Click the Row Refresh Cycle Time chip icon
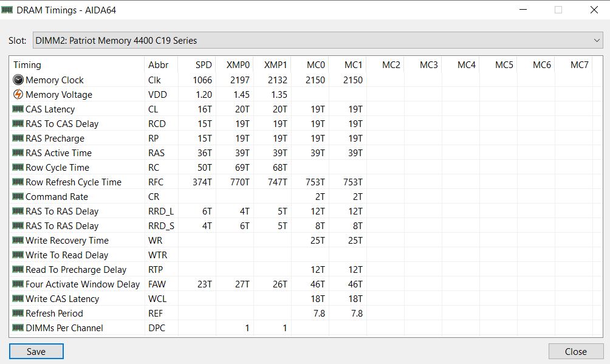610x364 pixels. coord(18,182)
